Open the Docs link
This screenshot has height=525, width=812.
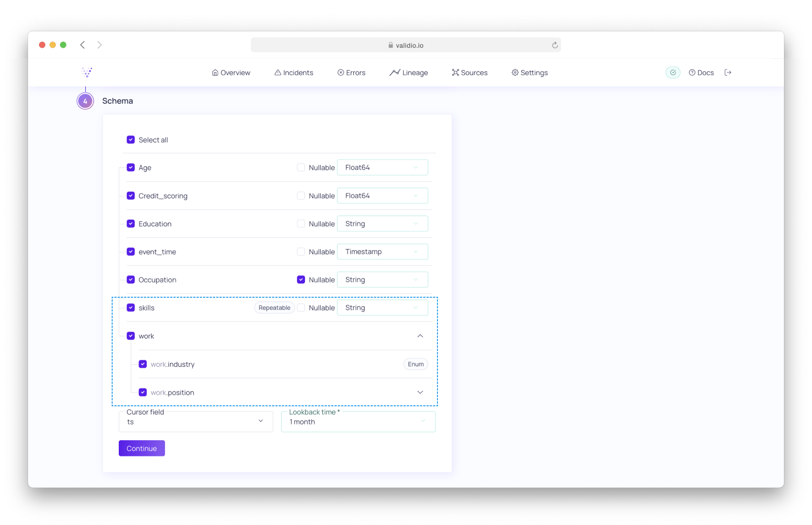click(x=701, y=73)
